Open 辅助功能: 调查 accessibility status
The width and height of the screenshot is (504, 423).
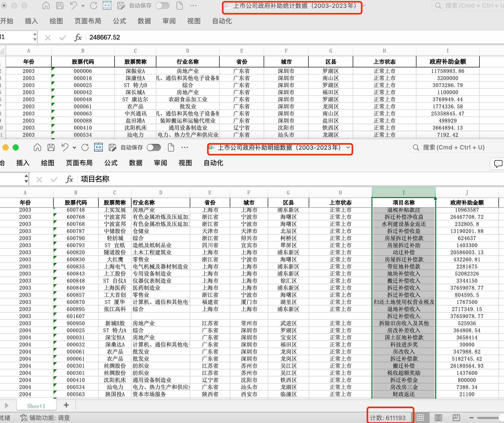pos(45,418)
